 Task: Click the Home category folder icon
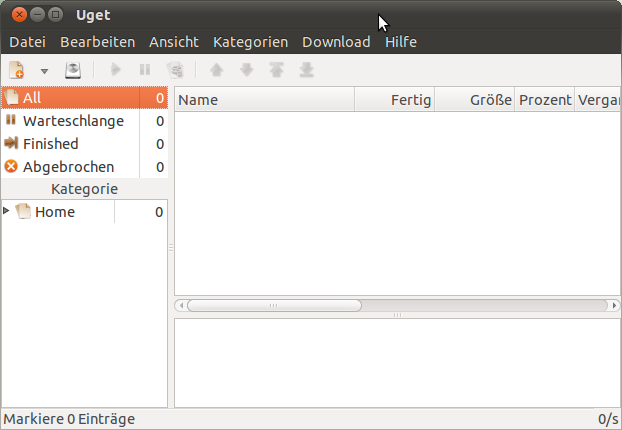pos(23,211)
